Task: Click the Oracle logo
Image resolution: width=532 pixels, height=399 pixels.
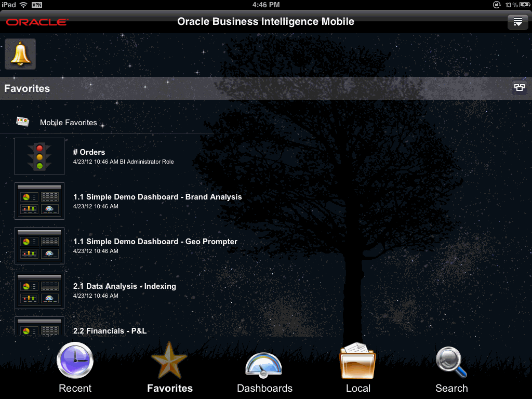Action: [x=37, y=22]
